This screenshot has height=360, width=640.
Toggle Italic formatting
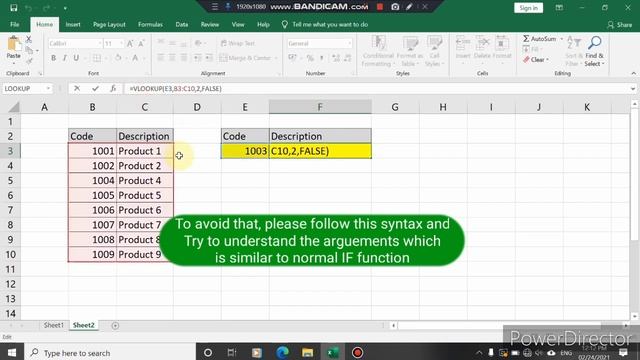(x=64, y=58)
